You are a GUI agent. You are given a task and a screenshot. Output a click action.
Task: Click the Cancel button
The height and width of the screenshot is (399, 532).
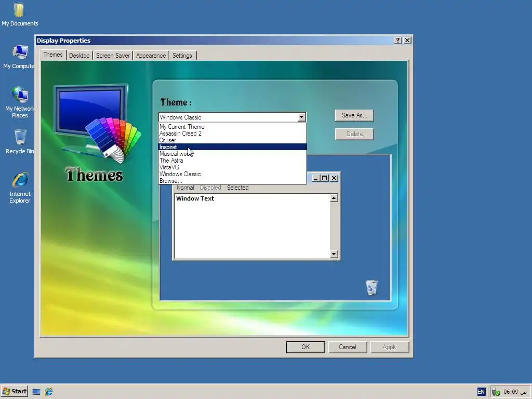pos(348,347)
